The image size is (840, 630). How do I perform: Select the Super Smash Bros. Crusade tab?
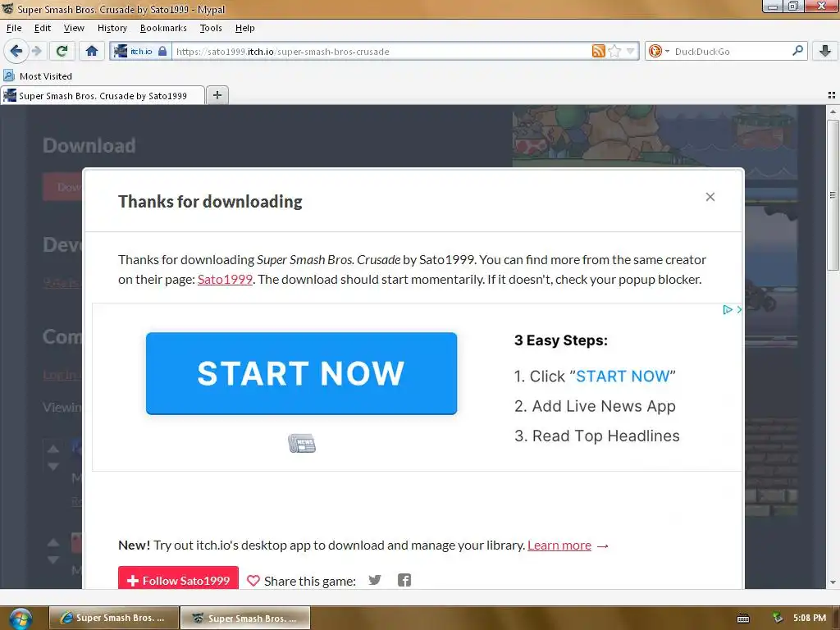(103, 96)
